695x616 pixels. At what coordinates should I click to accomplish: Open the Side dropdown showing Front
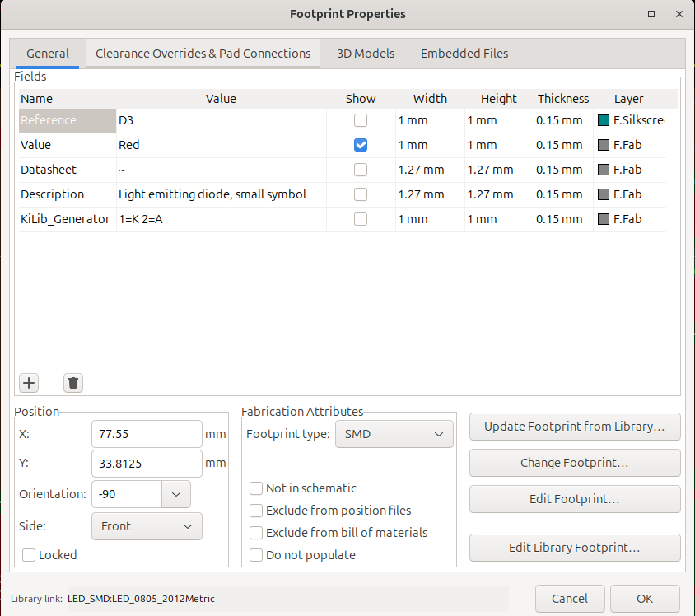147,526
